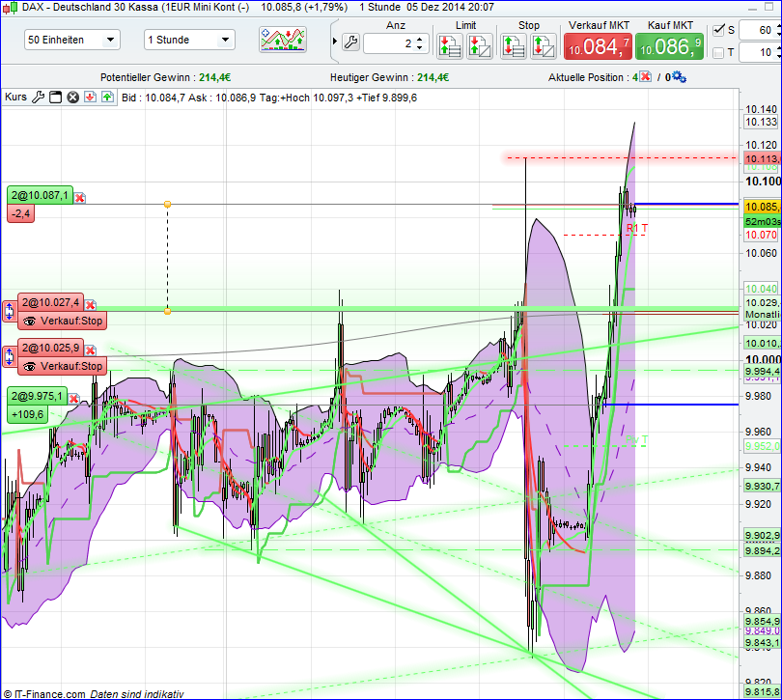
Task: Decrease the Anz quantity by one
Action: (419, 48)
